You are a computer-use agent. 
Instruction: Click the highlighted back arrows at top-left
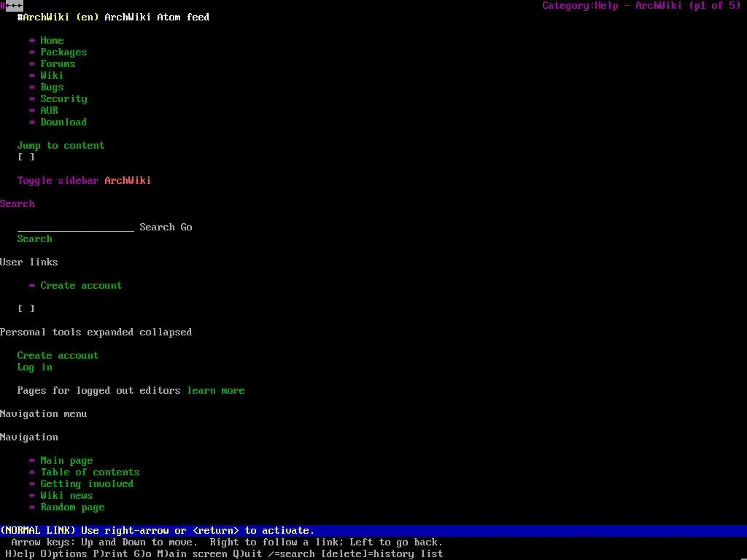[15, 6]
